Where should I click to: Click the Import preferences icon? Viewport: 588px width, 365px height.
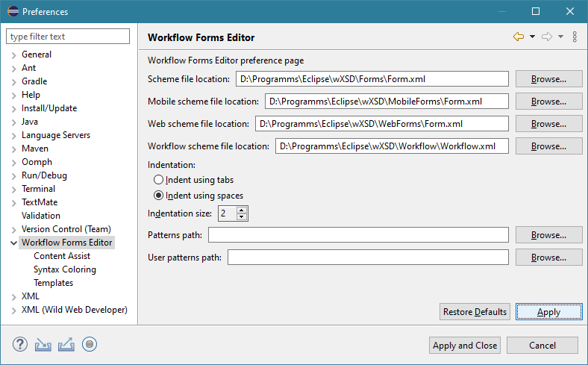coord(44,344)
